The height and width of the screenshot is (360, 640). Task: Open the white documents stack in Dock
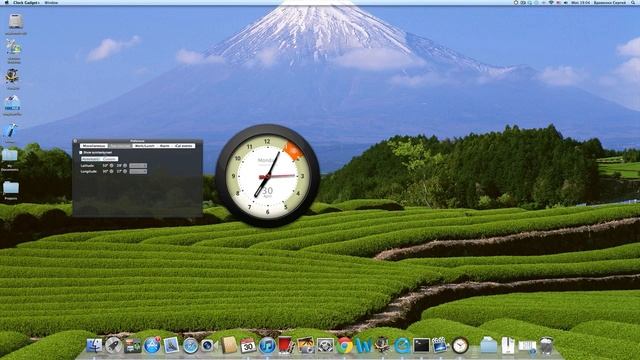(508, 345)
